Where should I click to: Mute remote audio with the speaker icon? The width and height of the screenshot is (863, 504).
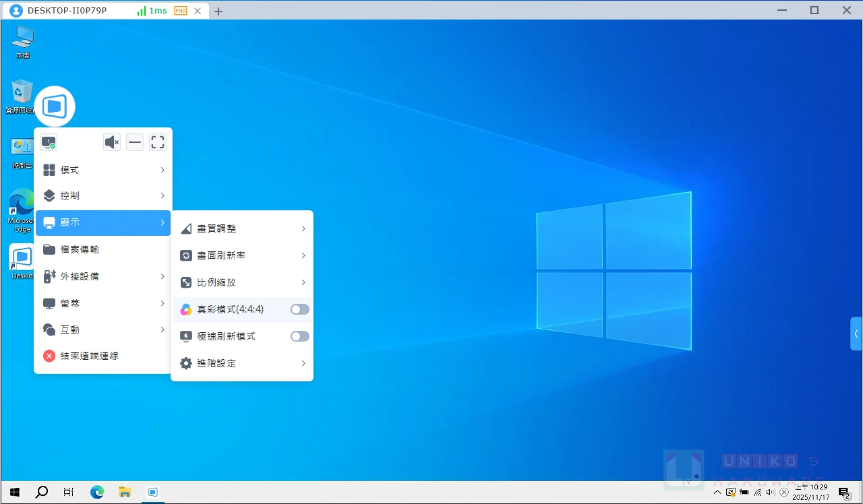pyautogui.click(x=111, y=141)
